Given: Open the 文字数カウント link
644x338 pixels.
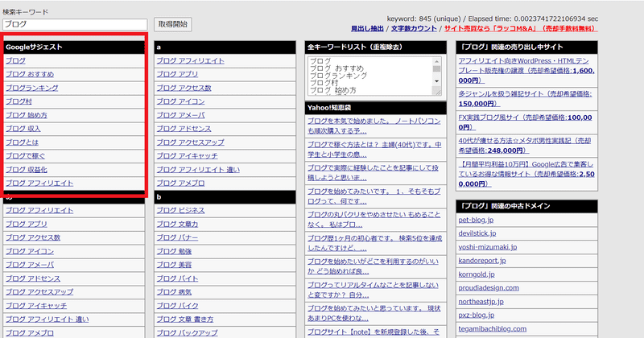Looking at the screenshot, I should (x=414, y=28).
